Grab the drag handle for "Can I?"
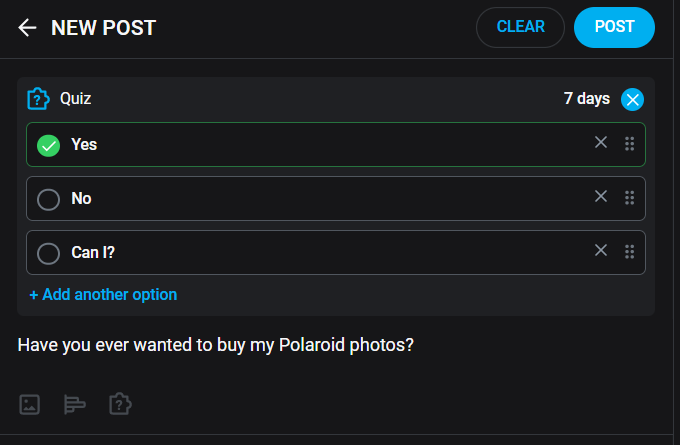680x445 pixels. pyautogui.click(x=629, y=252)
